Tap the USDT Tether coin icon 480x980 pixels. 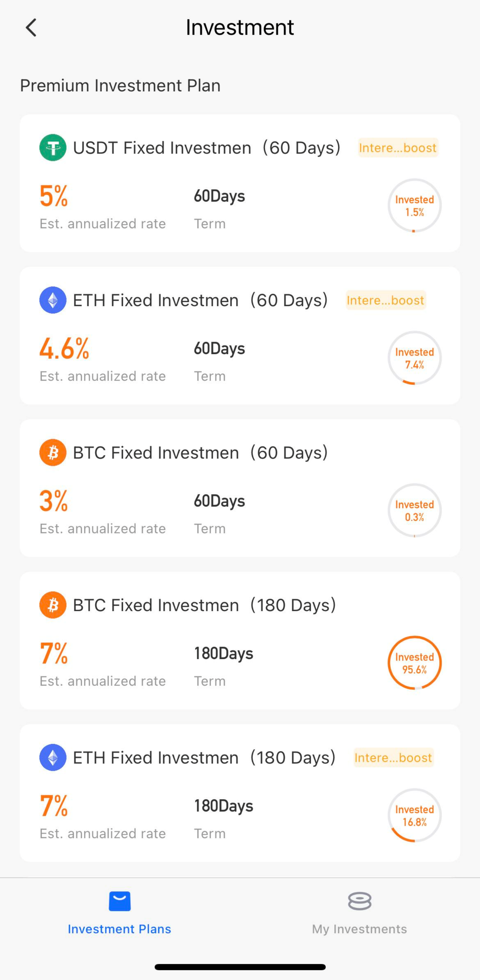53,148
